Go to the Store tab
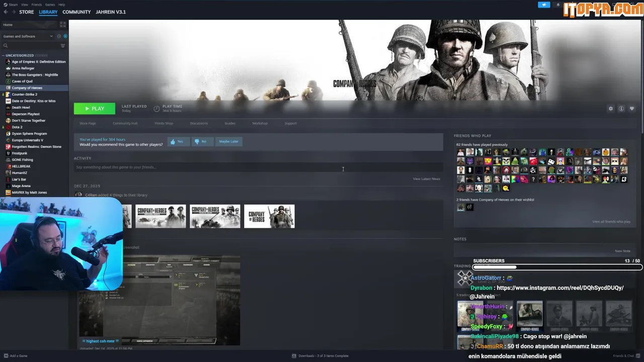The image size is (644, 362). 27,12
